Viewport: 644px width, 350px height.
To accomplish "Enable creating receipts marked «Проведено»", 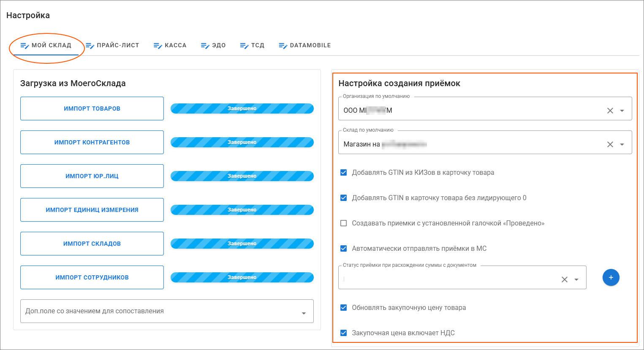I will pos(344,223).
